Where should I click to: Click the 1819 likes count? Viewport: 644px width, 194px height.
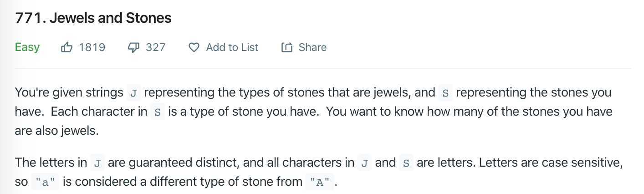(92, 47)
